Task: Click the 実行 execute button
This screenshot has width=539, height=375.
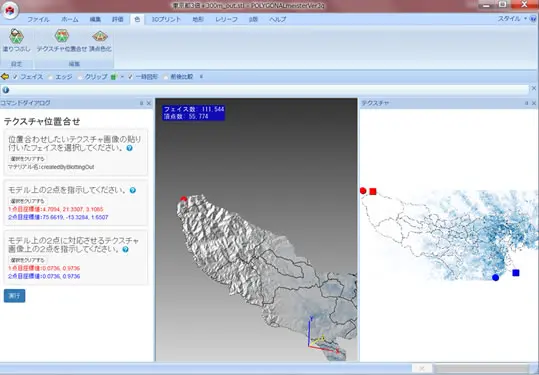Action: (14, 296)
